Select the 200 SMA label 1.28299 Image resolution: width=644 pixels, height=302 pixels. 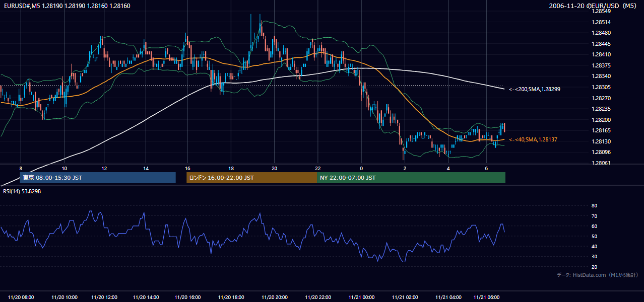click(535, 89)
